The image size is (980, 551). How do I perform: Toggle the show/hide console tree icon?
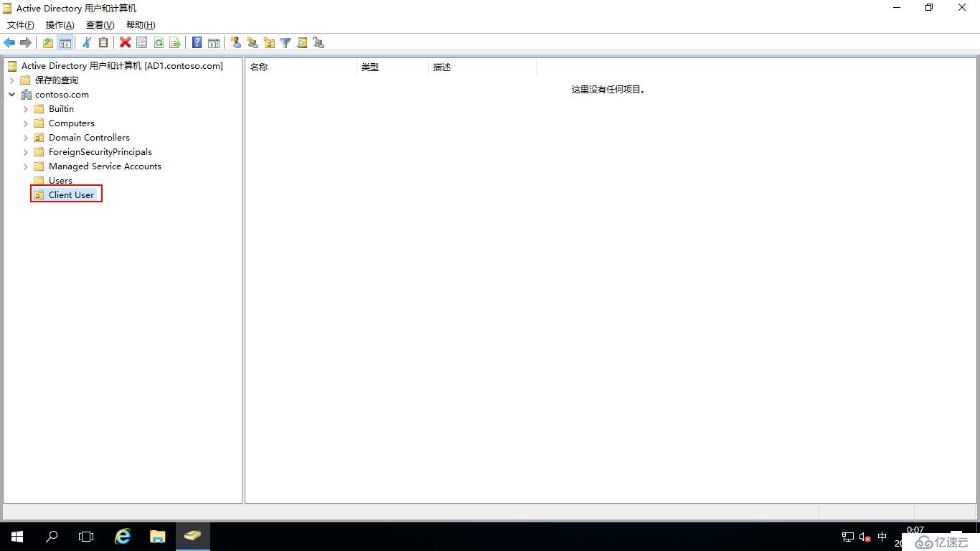click(65, 43)
